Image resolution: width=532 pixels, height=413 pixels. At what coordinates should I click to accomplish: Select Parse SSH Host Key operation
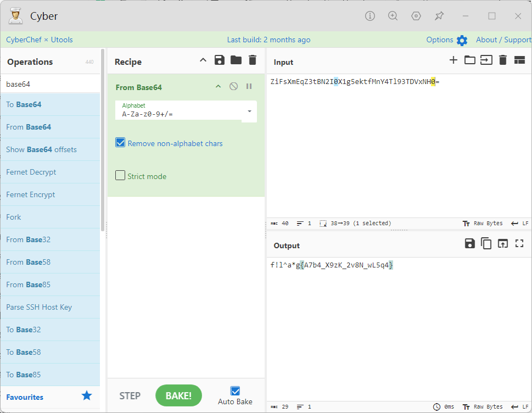click(50, 307)
